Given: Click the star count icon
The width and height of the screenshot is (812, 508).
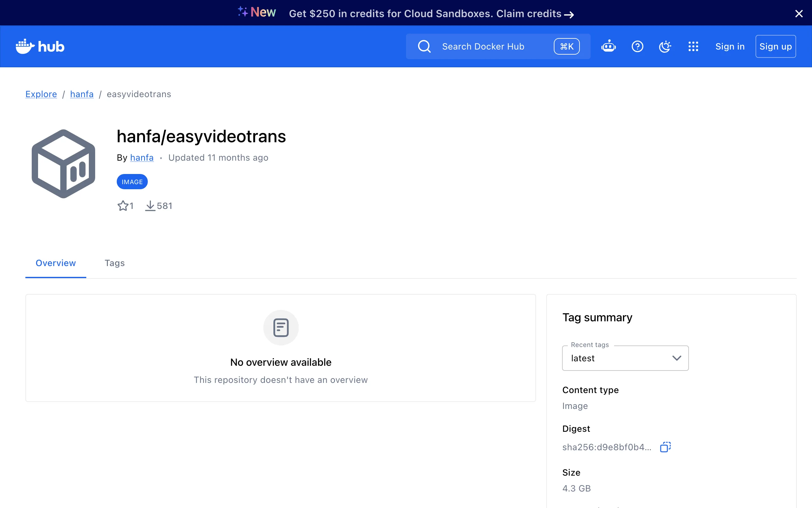Looking at the screenshot, I should [123, 206].
